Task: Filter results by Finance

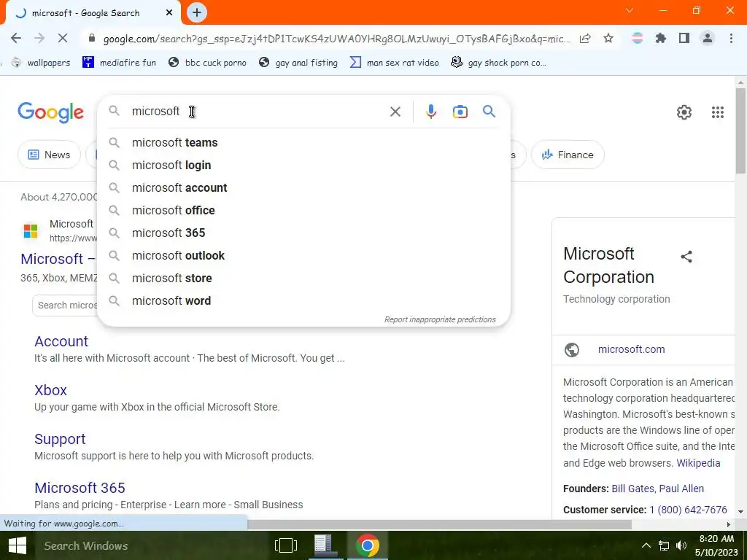Action: point(568,155)
